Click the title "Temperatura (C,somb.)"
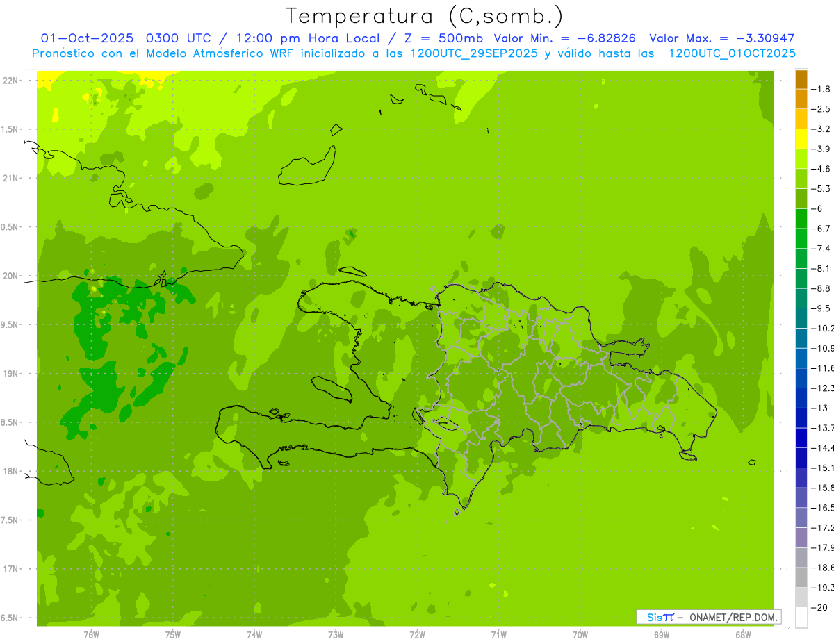834x644 pixels. [424, 16]
